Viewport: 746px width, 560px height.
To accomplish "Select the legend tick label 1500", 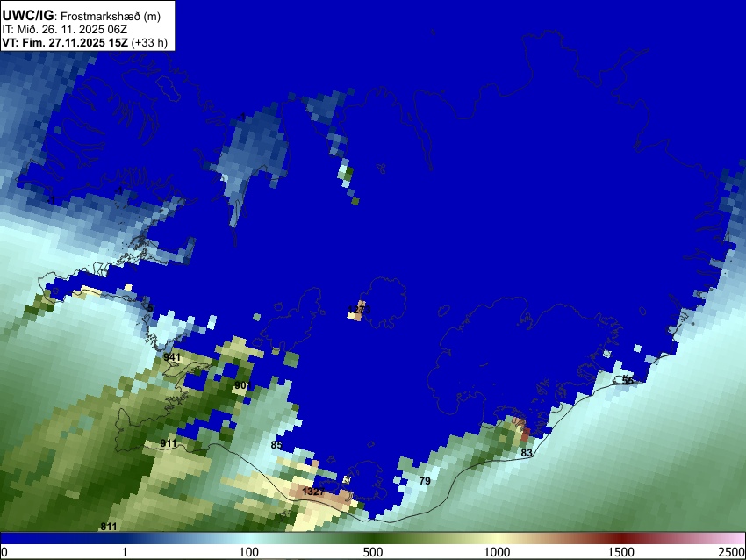I will [x=621, y=552].
